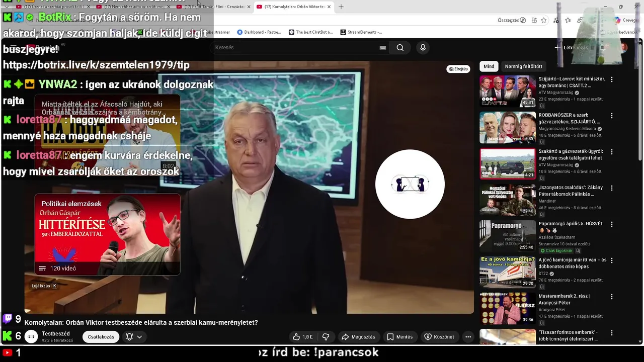
Task: Save video with Mentés button
Action: [399, 337]
